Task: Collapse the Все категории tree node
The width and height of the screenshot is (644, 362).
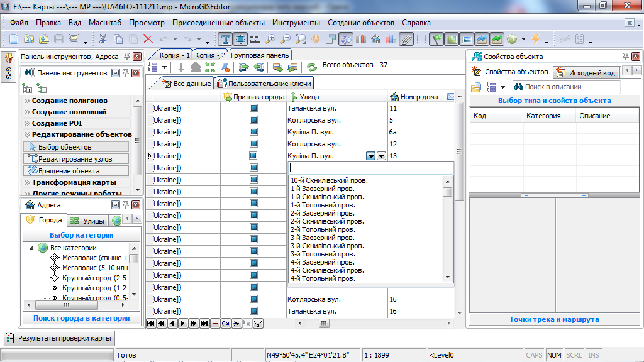Action: point(31,248)
